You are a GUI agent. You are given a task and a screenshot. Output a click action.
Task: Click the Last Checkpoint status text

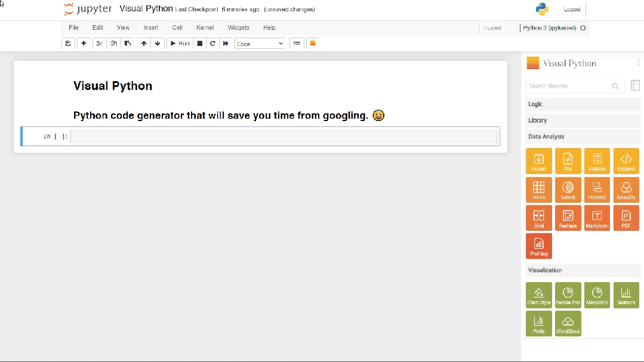click(217, 10)
